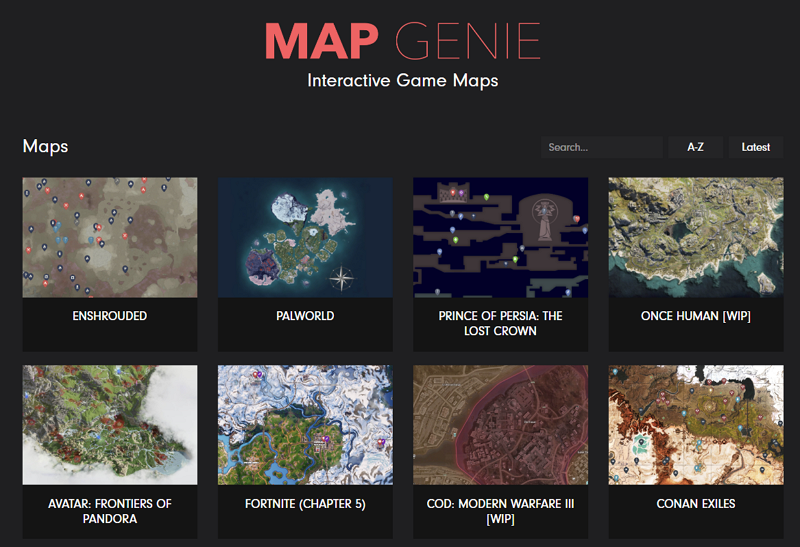Open the Fortnite Chapter 5 map thumbnail
Image resolution: width=800 pixels, height=547 pixels.
[x=305, y=425]
